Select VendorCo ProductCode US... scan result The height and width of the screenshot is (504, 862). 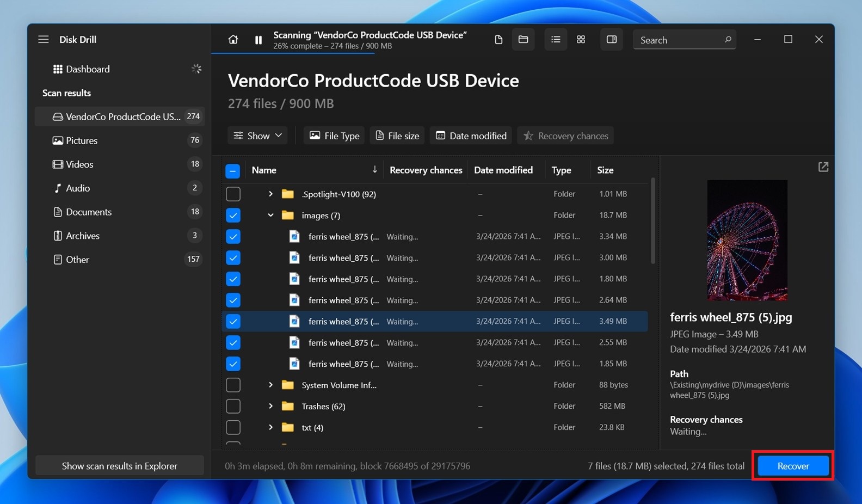(x=120, y=116)
